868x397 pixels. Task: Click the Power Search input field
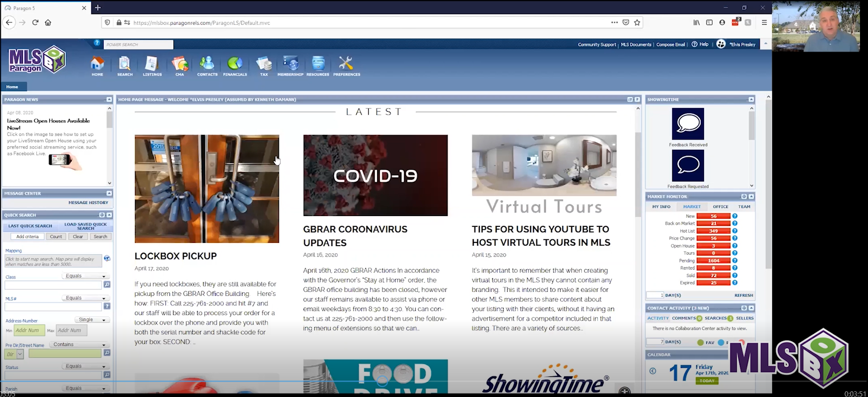(138, 45)
